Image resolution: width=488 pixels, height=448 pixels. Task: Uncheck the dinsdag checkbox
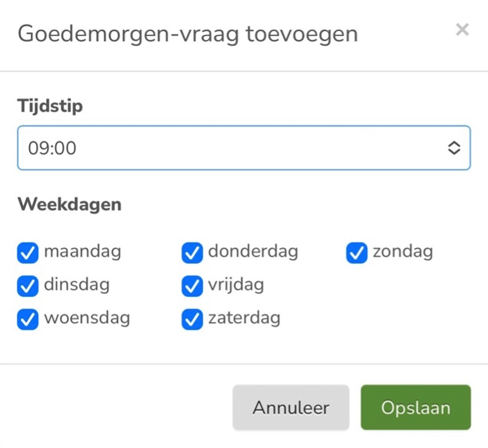tap(28, 286)
